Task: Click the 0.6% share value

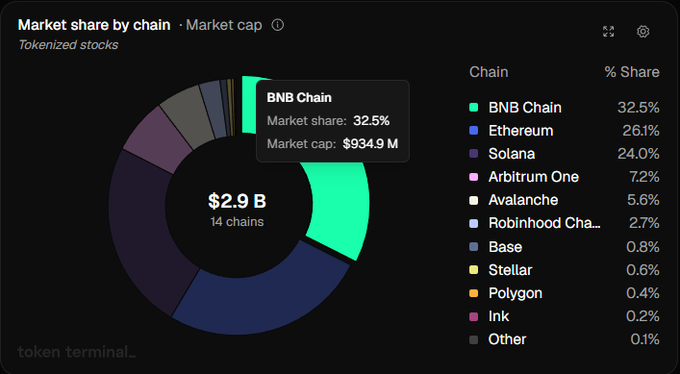Action: (x=643, y=270)
